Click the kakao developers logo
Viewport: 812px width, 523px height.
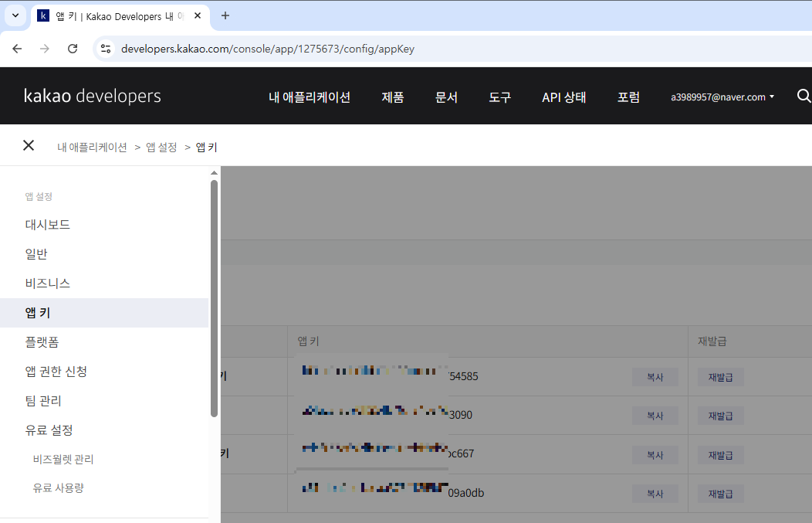coord(92,96)
